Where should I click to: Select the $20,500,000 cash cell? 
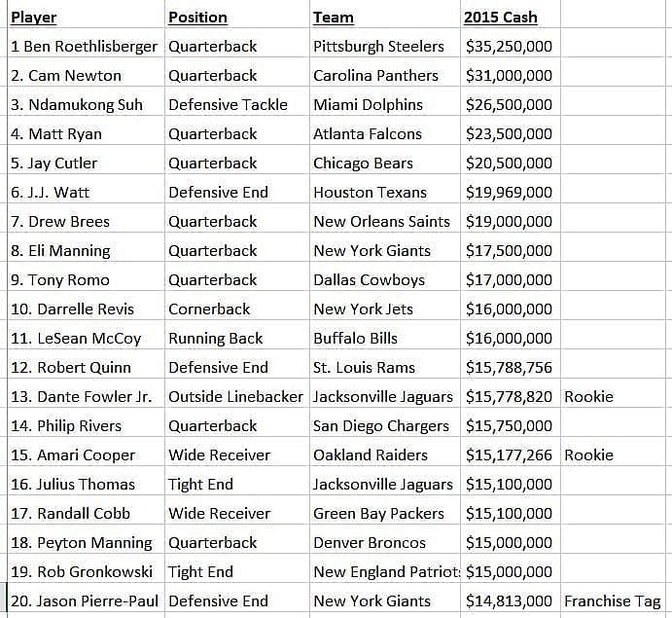pyautogui.click(x=509, y=163)
